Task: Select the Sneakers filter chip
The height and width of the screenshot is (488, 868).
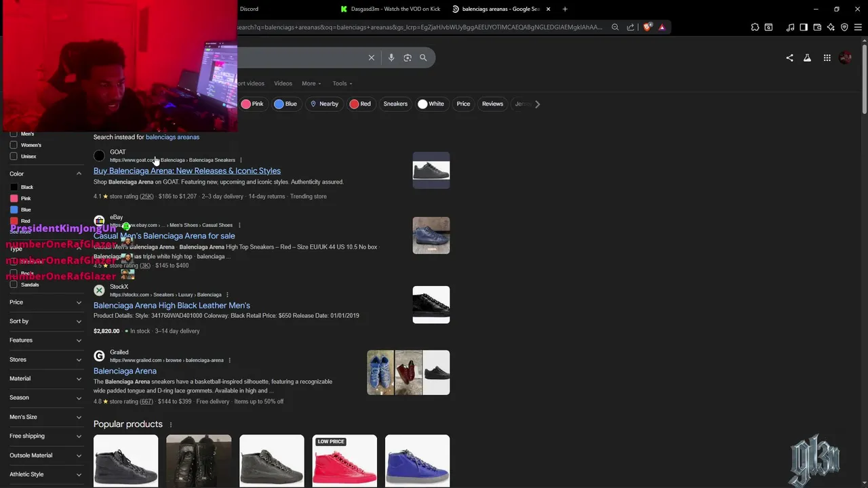Action: click(395, 104)
